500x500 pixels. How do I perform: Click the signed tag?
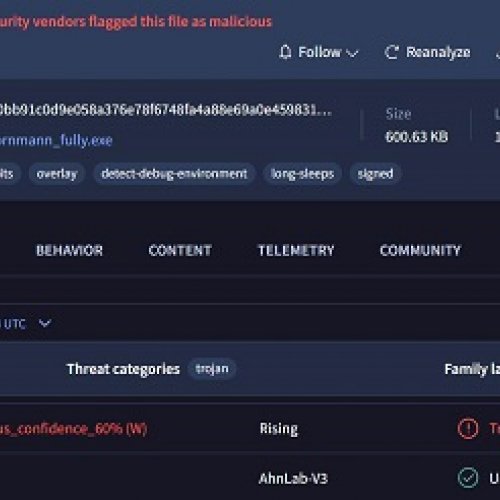pyautogui.click(x=375, y=174)
